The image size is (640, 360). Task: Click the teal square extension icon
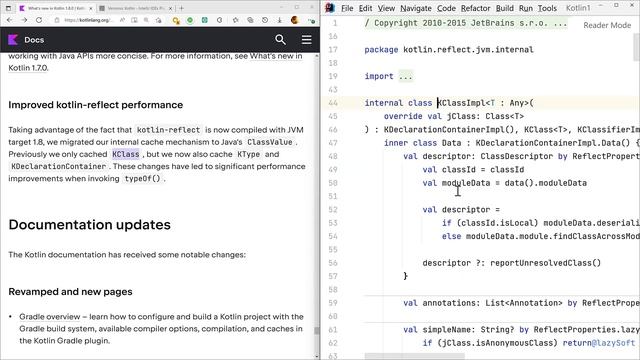204,20
